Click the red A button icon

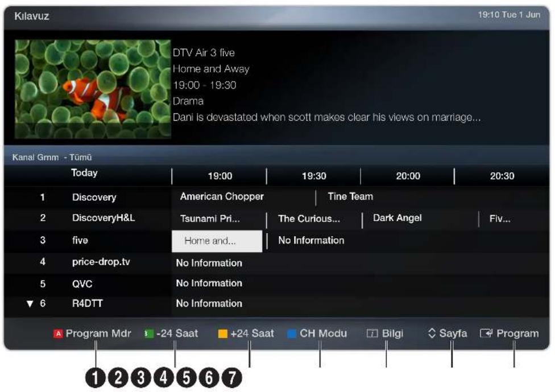pos(58,333)
